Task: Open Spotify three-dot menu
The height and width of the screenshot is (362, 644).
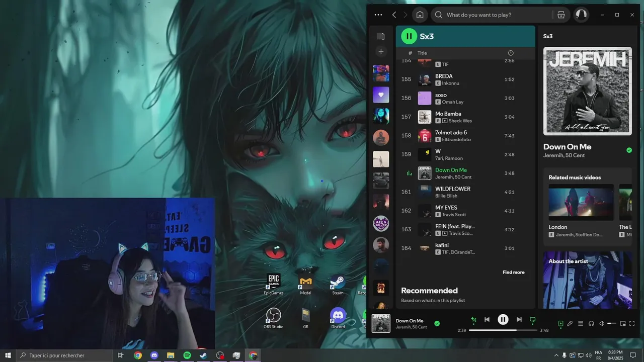Action: (378, 15)
